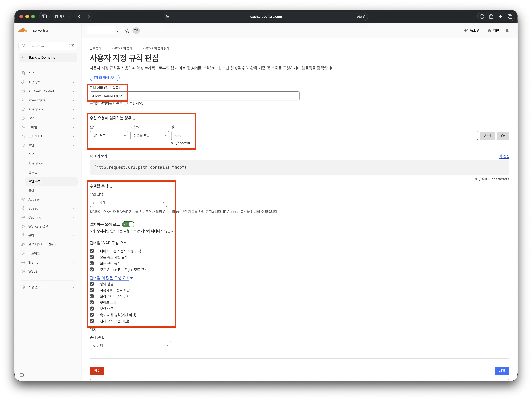This screenshot has height=400, width=532.
Task: Go back with Safari's back arrow
Action: pyautogui.click(x=79, y=16)
